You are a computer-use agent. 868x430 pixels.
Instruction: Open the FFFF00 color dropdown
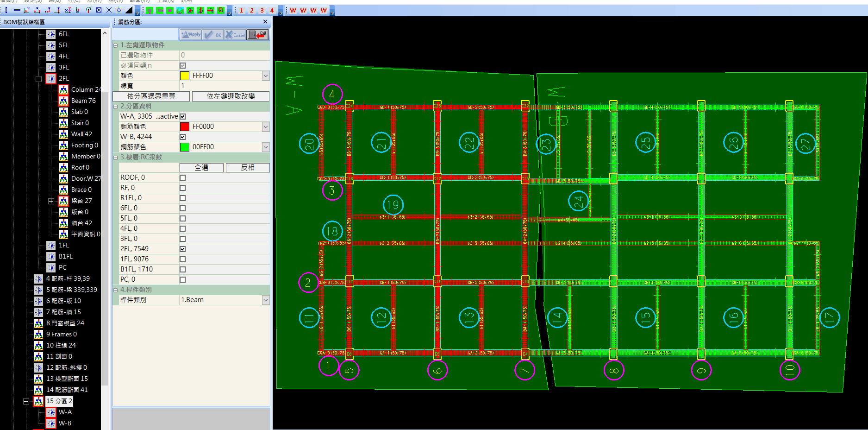click(266, 76)
